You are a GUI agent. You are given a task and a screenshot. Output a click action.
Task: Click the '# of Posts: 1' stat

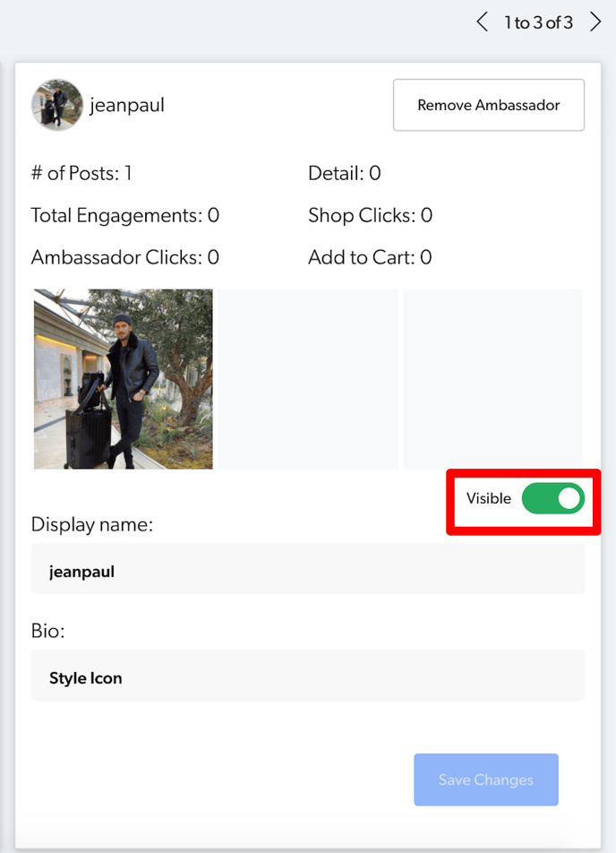coord(81,173)
